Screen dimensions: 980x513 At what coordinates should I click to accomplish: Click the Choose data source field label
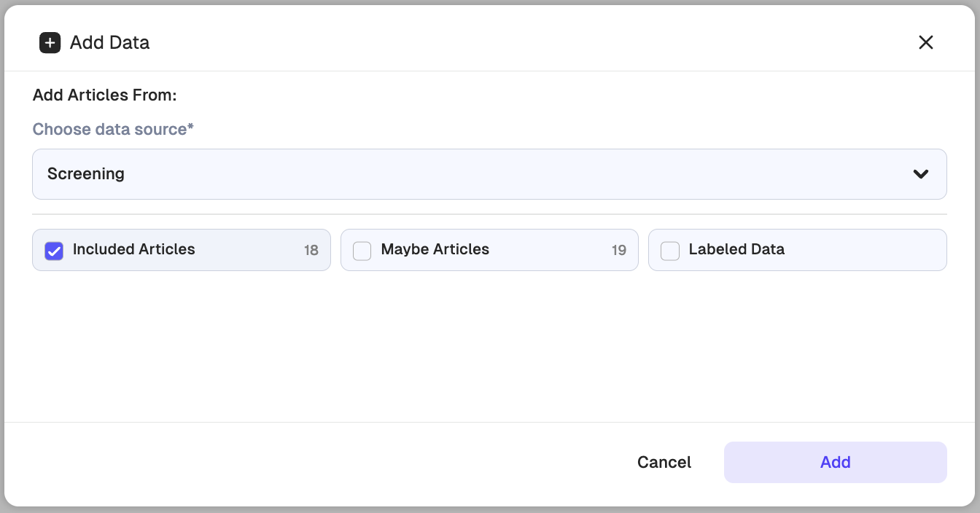tap(113, 130)
